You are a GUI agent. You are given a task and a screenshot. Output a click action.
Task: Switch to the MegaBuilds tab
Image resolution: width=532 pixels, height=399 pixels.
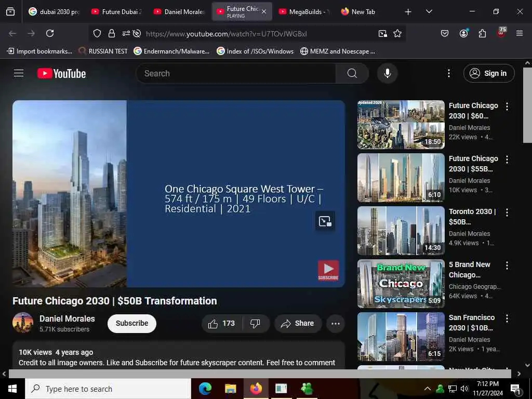(x=303, y=11)
